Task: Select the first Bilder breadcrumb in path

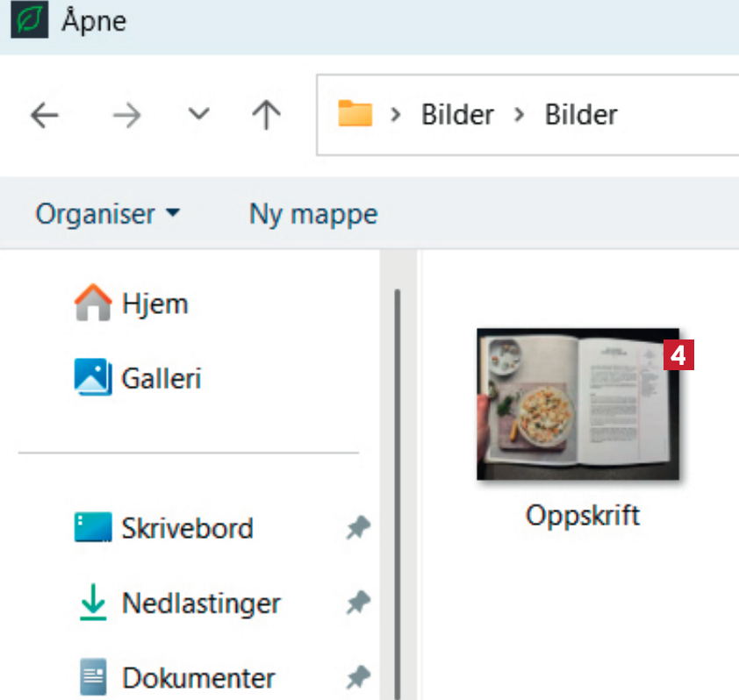Action: (457, 115)
